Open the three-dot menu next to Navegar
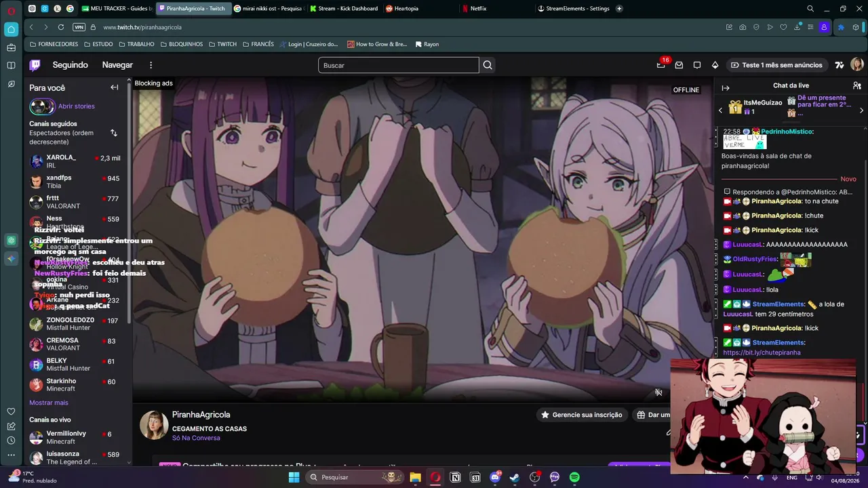868x488 pixels. point(151,65)
